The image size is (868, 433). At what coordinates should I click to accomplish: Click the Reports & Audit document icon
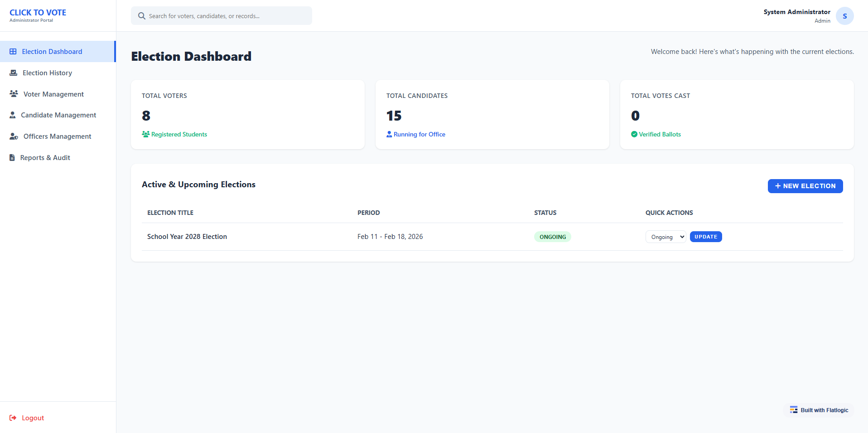point(12,158)
